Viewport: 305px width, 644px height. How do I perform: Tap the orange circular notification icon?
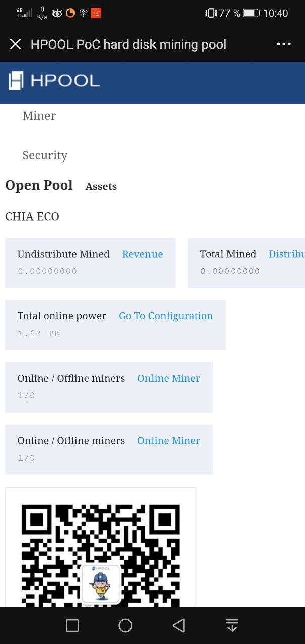[x=70, y=13]
